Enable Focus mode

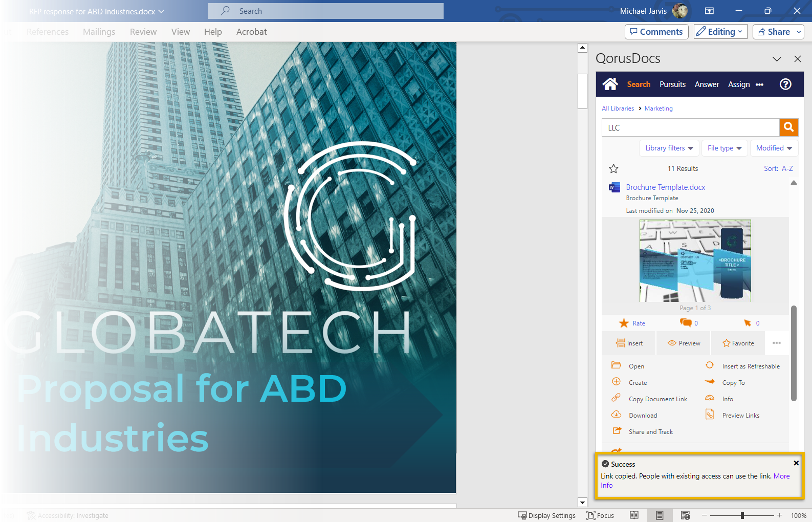[x=601, y=515]
